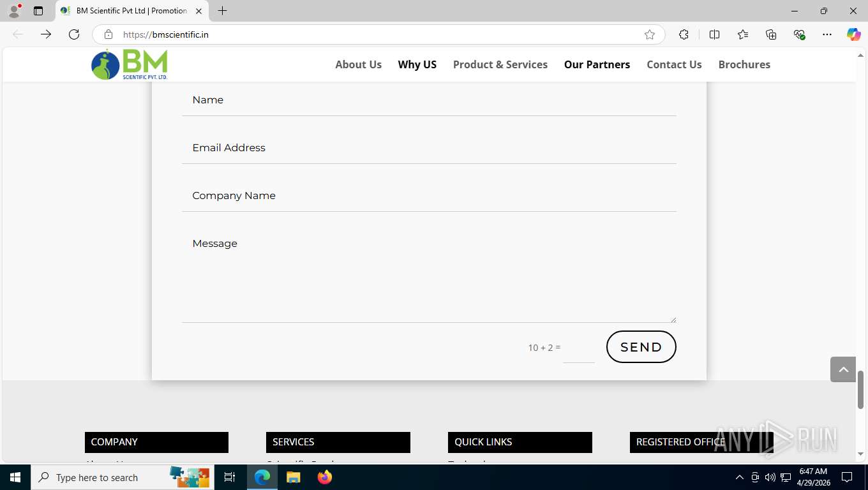The image size is (868, 490).
Task: Focus the Name input field
Action: 429,100
